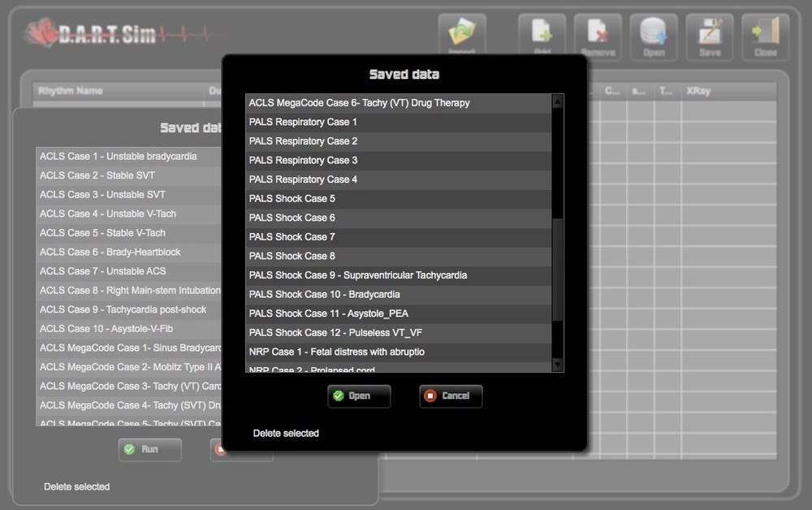Click the list scrollbar thumb
812x510 pixels.
[557, 270]
